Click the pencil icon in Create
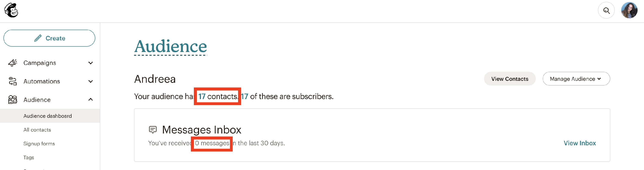 38,38
